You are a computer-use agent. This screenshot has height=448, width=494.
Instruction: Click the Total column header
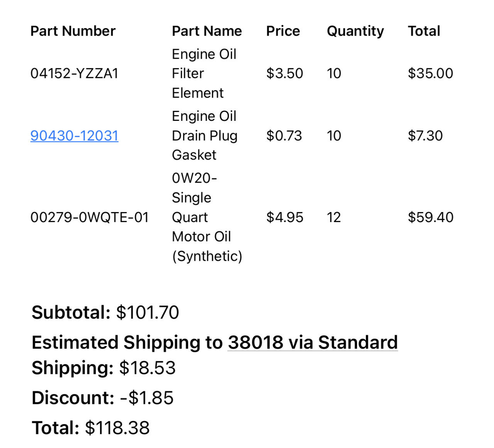424,31
